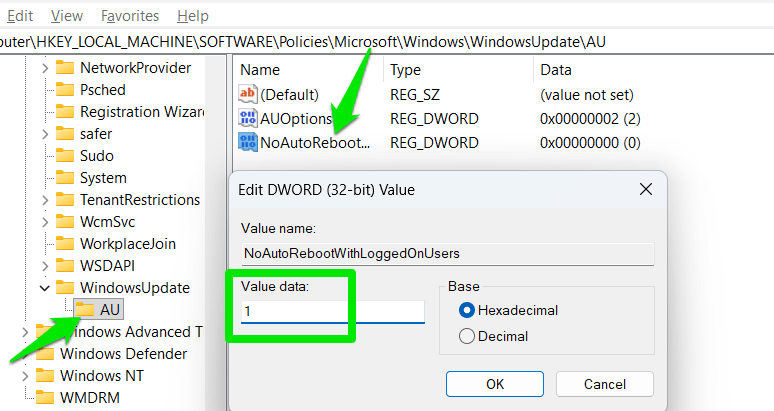Select the AUOptions value name
The height and width of the screenshot is (411, 774).
(x=296, y=119)
